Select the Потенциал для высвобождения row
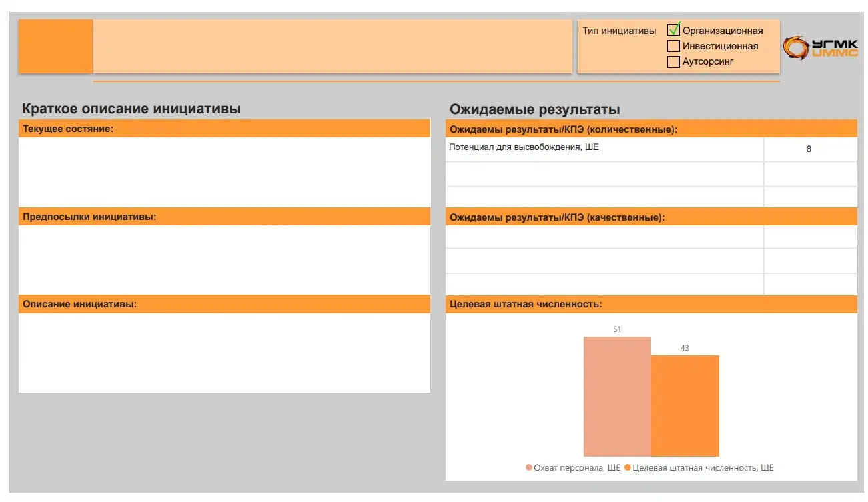 651,149
